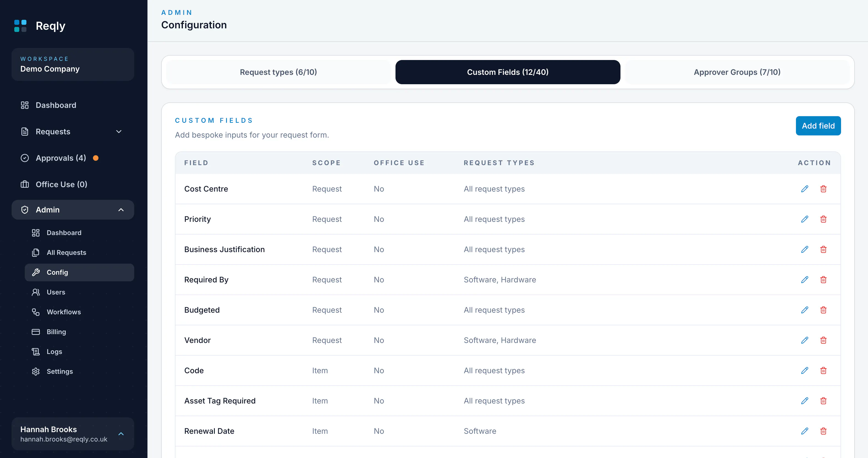The height and width of the screenshot is (458, 868).
Task: Edit the Budgeted field
Action: pyautogui.click(x=805, y=310)
